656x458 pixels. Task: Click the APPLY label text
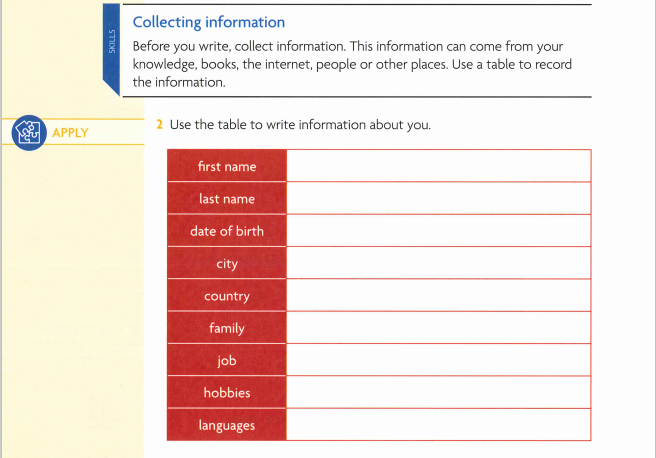pos(70,133)
